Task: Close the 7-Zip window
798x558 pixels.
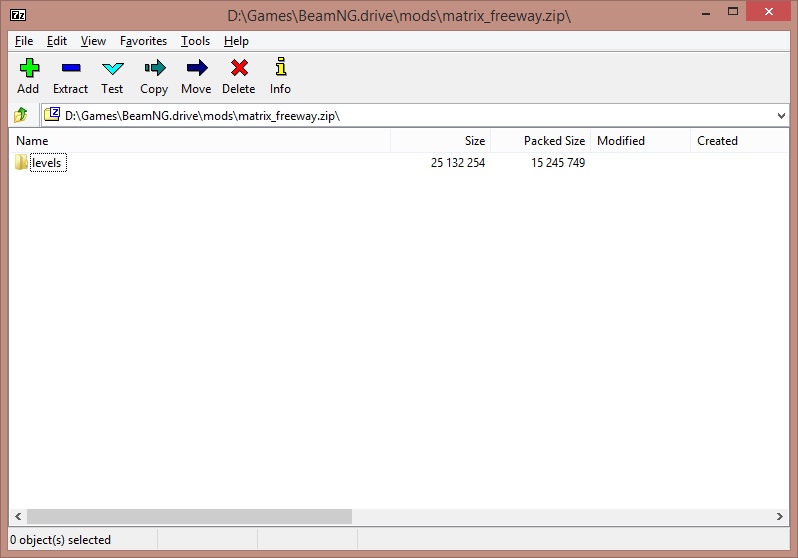Action: click(x=768, y=11)
